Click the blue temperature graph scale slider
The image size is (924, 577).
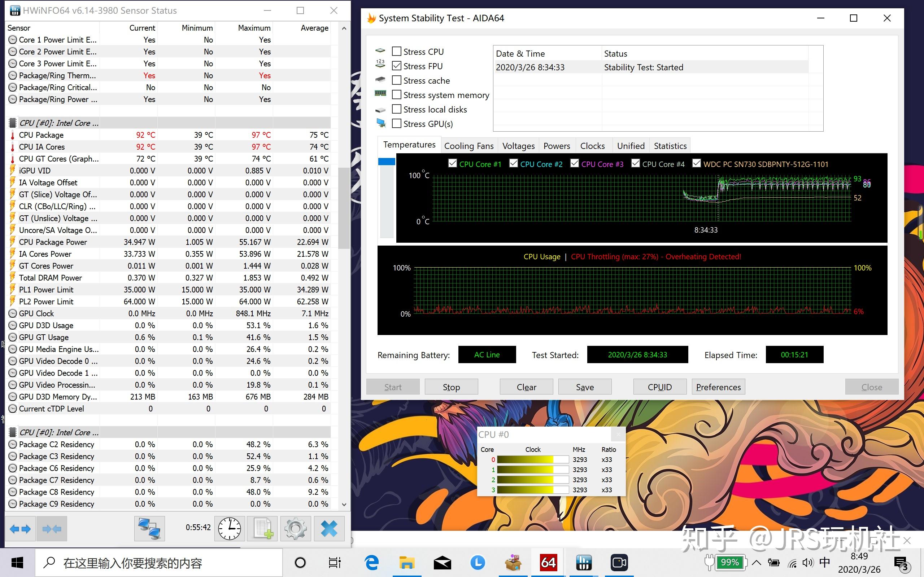(387, 162)
